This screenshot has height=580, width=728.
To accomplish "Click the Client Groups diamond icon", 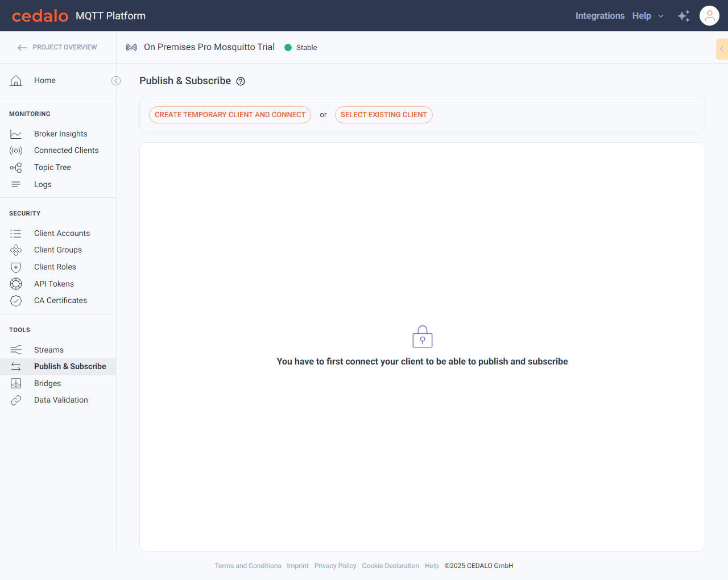I will click(x=16, y=250).
